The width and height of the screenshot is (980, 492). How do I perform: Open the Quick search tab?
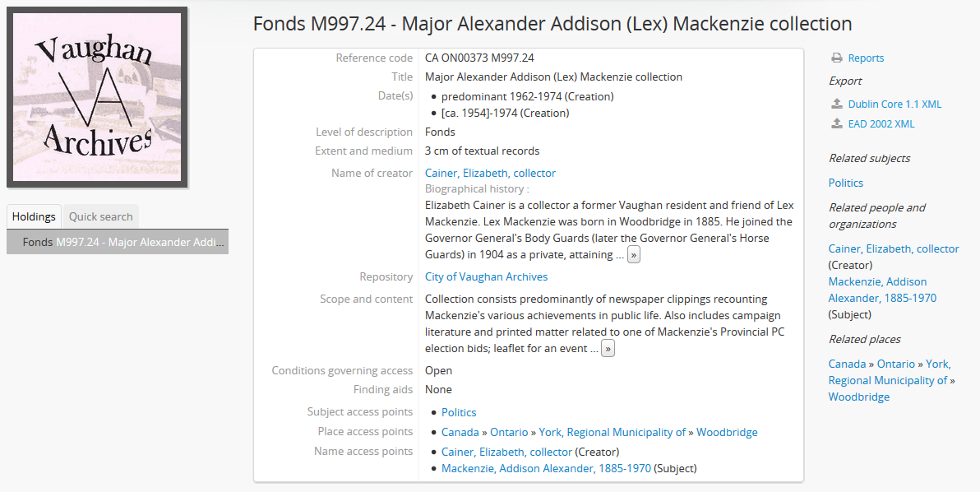[100, 216]
